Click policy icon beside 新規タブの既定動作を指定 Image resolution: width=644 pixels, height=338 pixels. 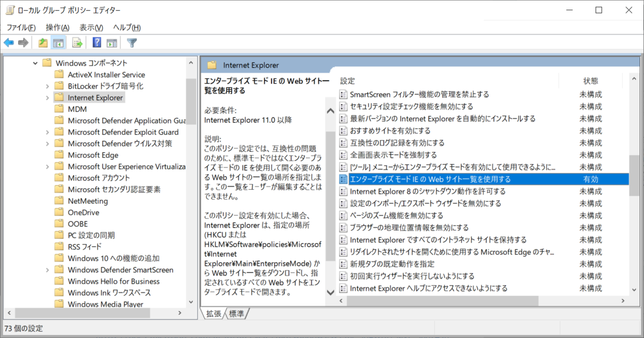pos(343,264)
